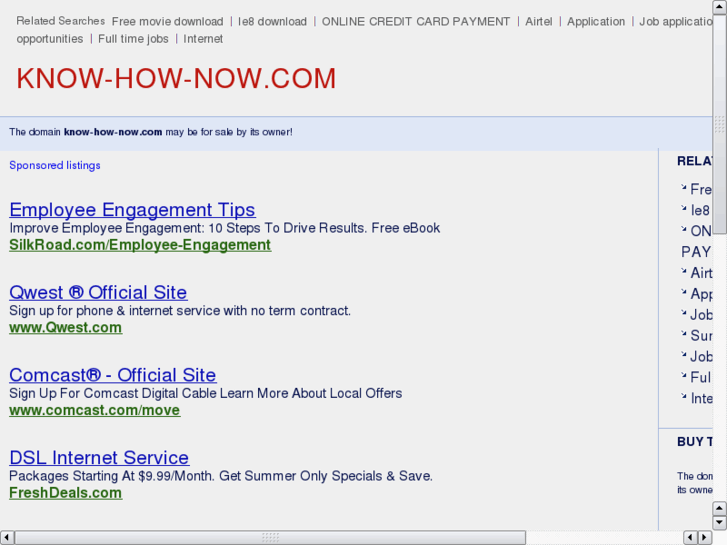Image resolution: width=727 pixels, height=545 pixels.
Task: Select Free movie download related search
Action: pyautogui.click(x=167, y=21)
